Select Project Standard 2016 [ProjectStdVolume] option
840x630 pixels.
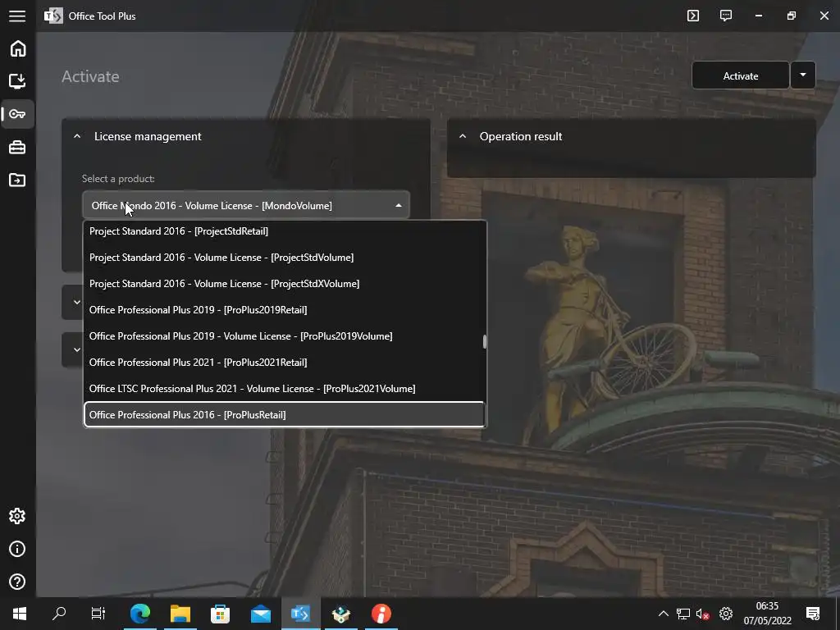tap(284, 257)
